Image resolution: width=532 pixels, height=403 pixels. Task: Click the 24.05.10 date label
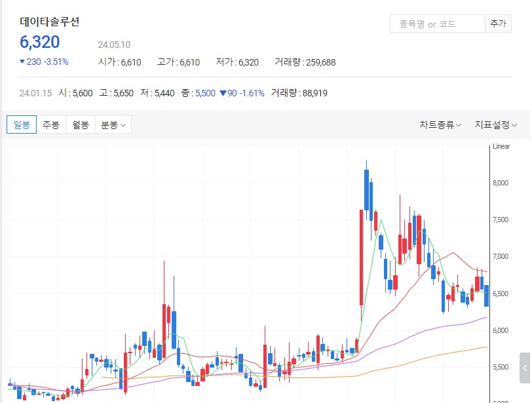114,45
